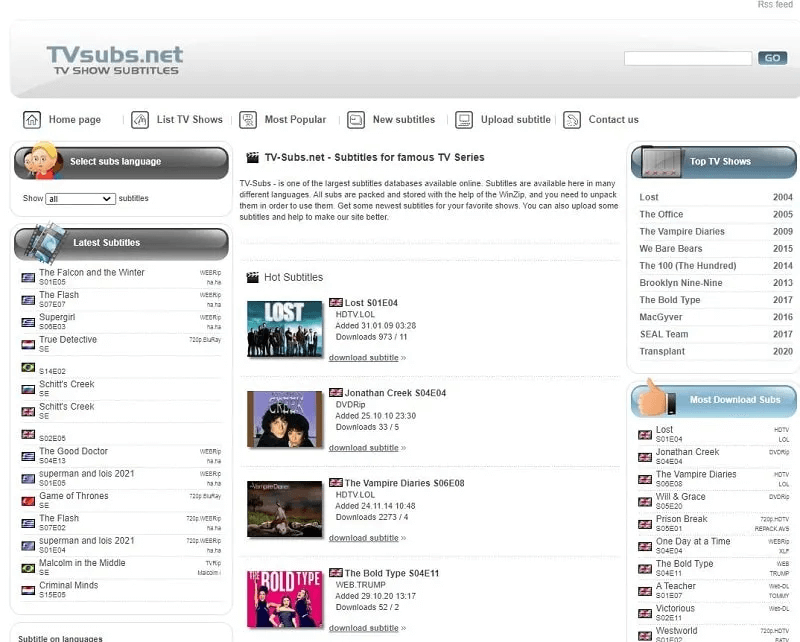Click the New subtitles icon
This screenshot has height=642, width=800.
356,120
